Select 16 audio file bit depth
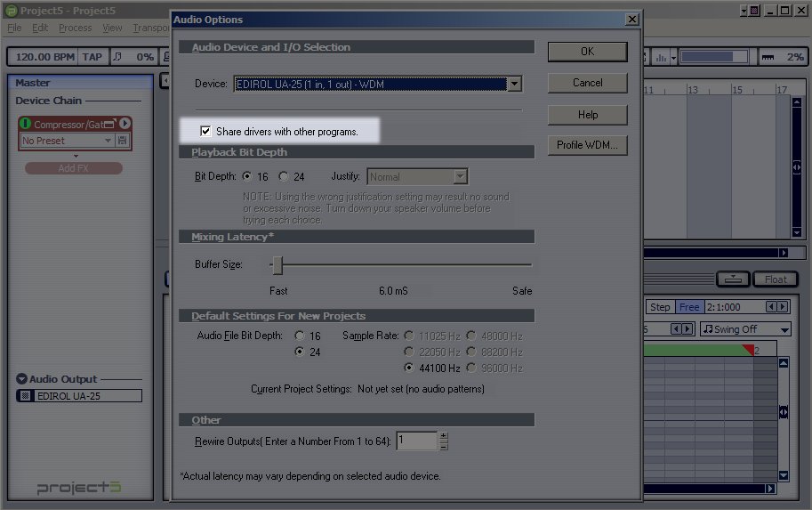812x510 pixels. (x=300, y=336)
